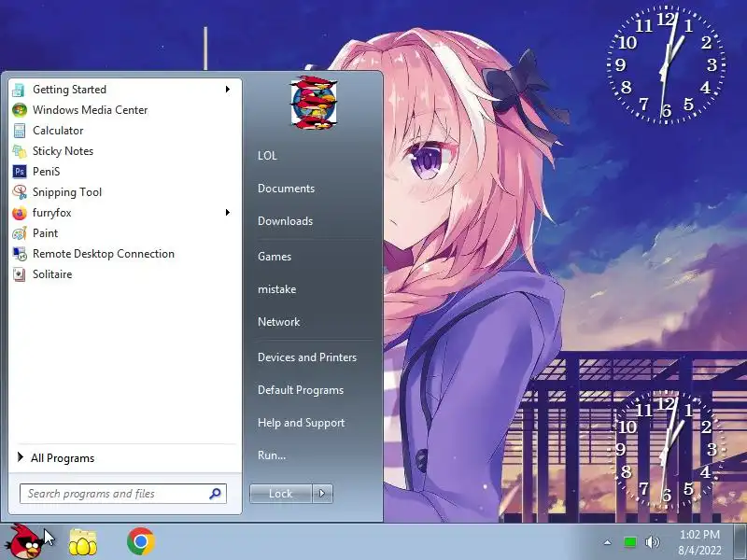Click the Show desktop strip
Screen dimensions: 747x560
click(x=740, y=542)
